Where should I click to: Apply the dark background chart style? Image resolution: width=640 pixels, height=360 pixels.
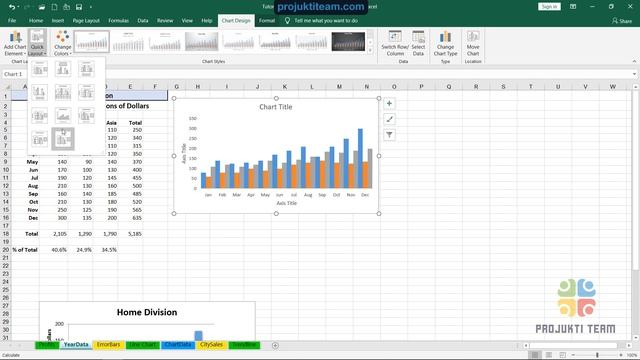(x=348, y=41)
